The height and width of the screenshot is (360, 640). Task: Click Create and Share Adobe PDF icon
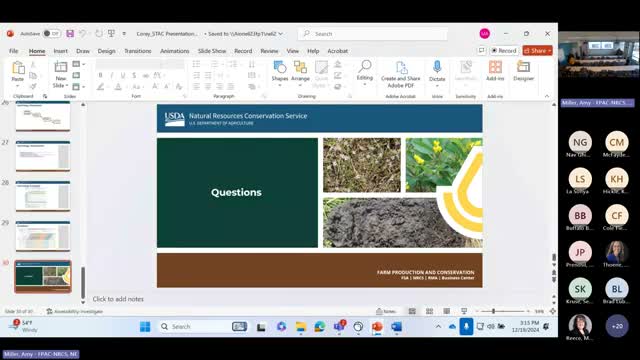point(401,67)
